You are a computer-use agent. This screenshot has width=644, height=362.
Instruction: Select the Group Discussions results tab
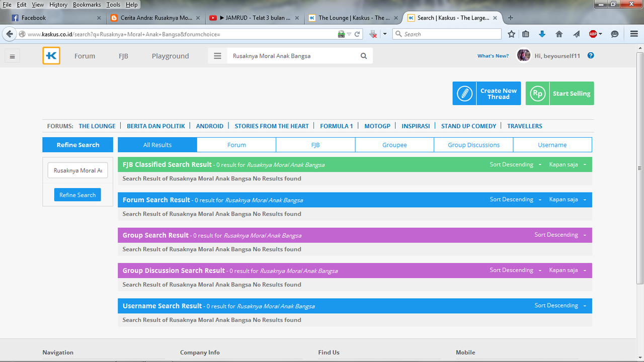(x=473, y=145)
